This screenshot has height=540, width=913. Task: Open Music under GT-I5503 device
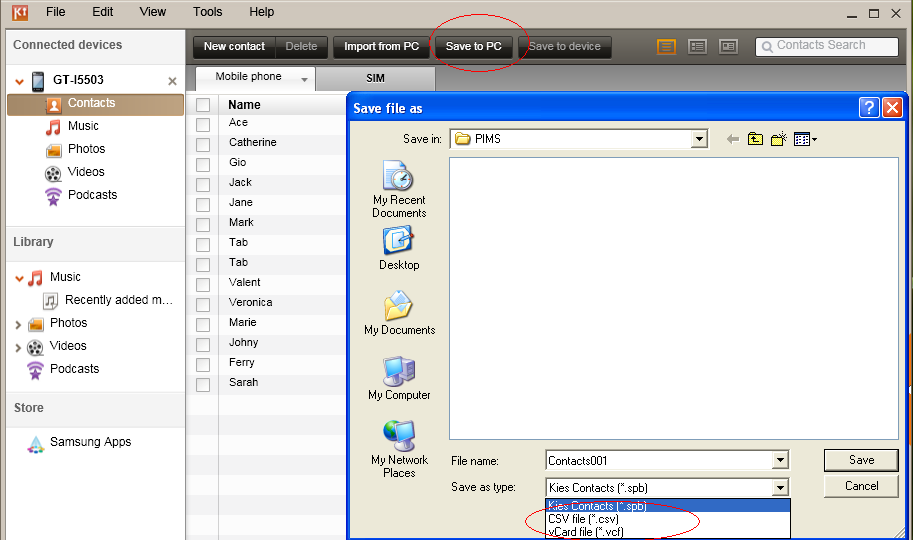pos(83,126)
